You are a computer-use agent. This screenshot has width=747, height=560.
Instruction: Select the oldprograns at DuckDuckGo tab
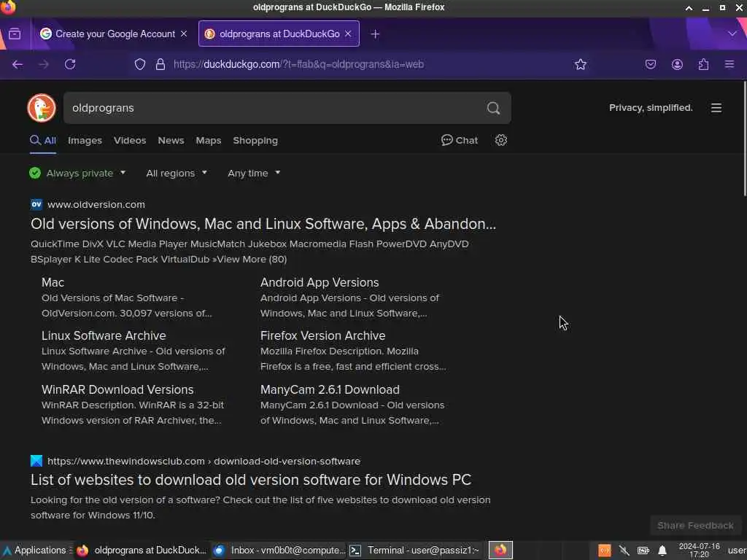[x=279, y=34]
